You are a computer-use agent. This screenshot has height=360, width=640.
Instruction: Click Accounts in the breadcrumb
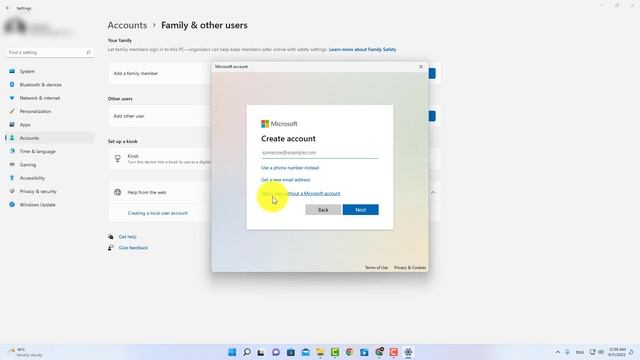[x=127, y=25]
